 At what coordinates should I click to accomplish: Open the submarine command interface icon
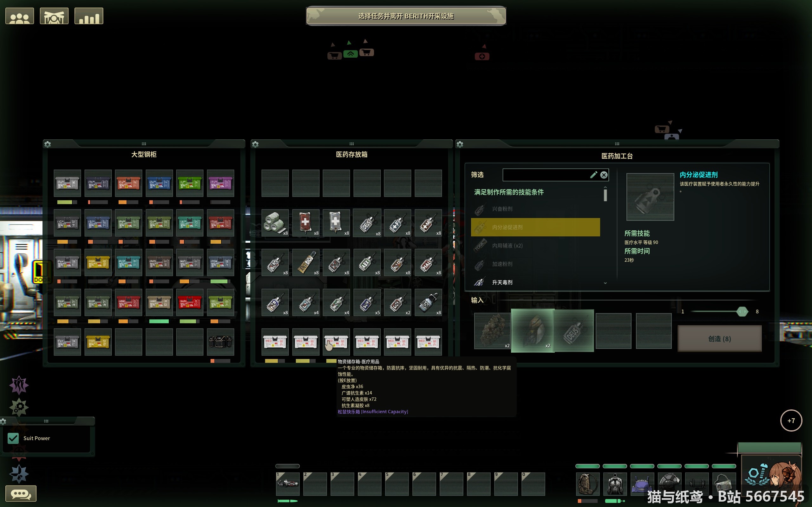tap(54, 16)
